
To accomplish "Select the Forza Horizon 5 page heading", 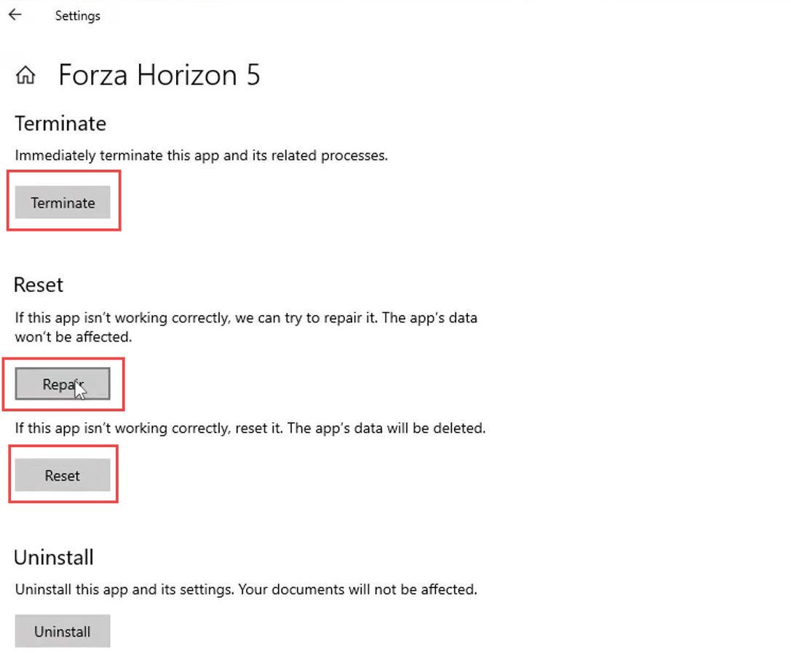I will (159, 75).
